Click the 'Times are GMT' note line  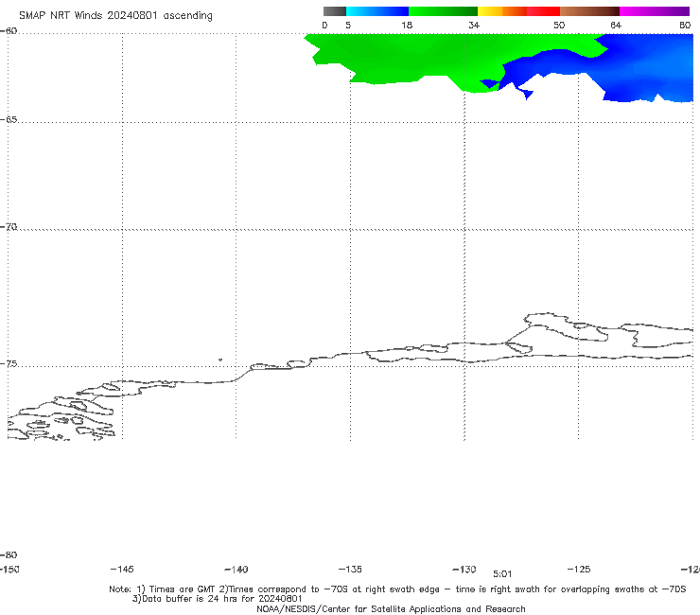(x=397, y=589)
